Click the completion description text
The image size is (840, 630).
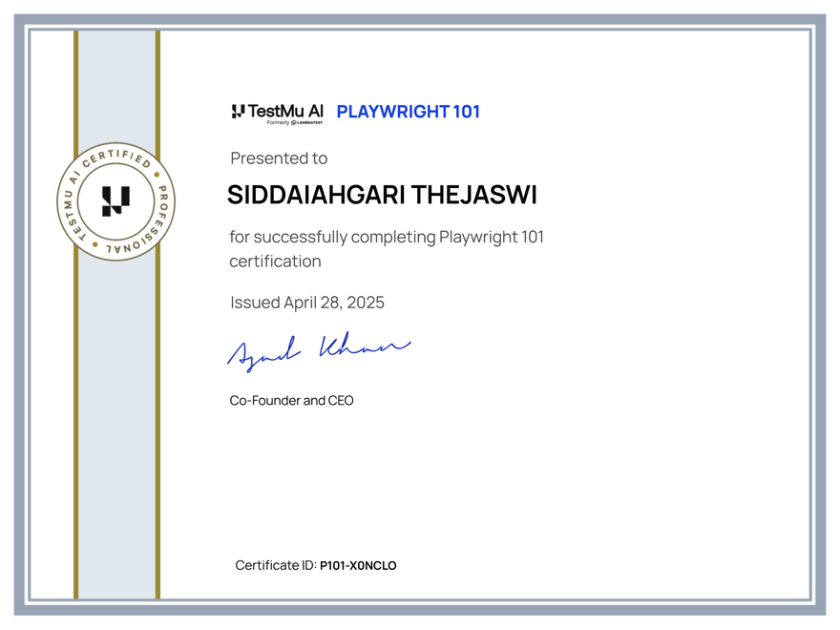tap(387, 248)
